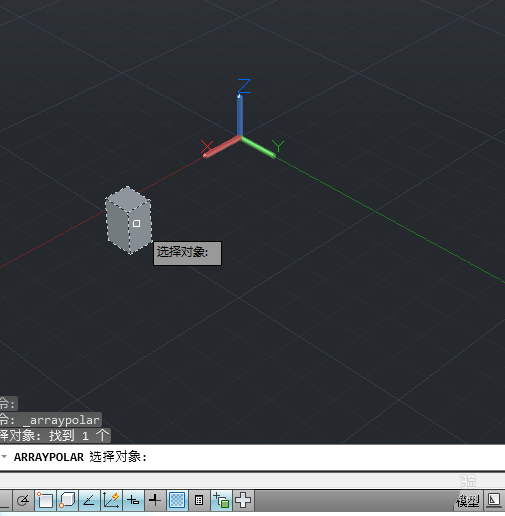Open Quick Properties status icon
The image size is (505, 516).
pos(199,500)
